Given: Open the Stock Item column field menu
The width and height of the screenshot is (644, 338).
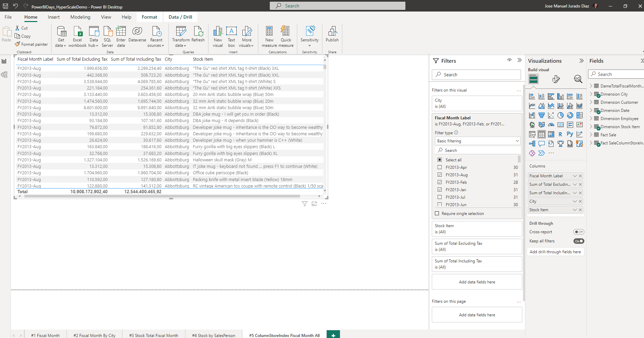Looking at the screenshot, I should 575,210.
